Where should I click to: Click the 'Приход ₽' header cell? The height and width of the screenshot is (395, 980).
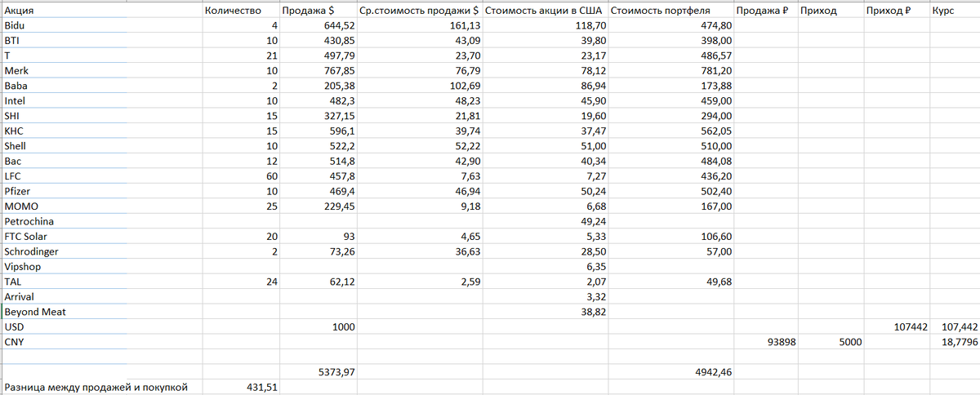(896, 11)
